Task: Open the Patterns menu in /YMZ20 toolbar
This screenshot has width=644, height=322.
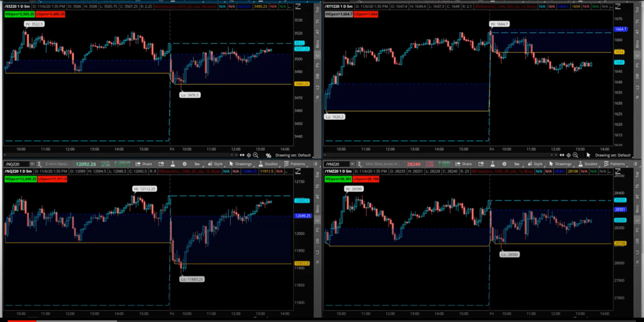Action: tap(614, 164)
